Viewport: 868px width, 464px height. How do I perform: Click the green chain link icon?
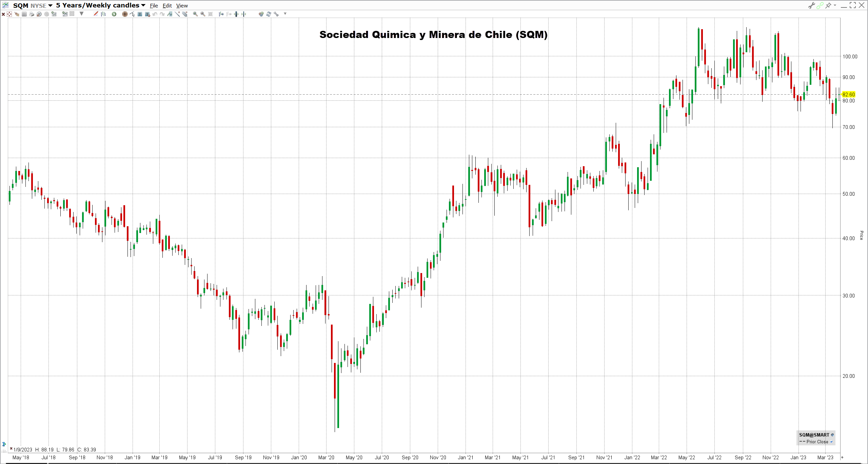coord(820,5)
